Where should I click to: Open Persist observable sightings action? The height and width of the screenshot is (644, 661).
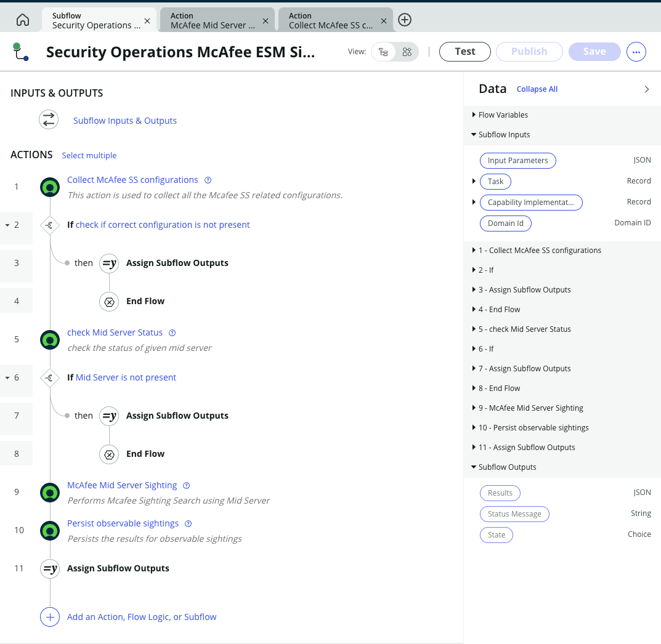(123, 523)
